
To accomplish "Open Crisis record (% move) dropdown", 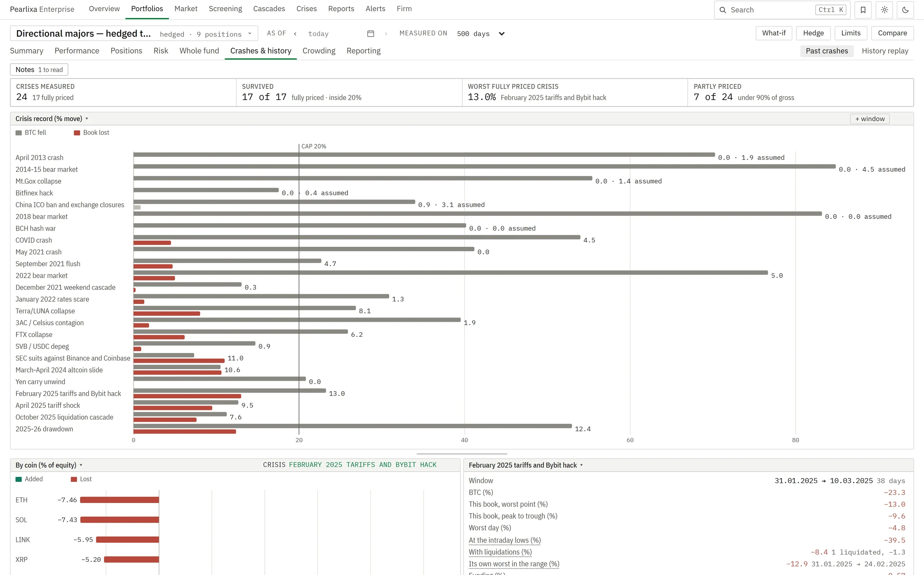I will pos(52,119).
